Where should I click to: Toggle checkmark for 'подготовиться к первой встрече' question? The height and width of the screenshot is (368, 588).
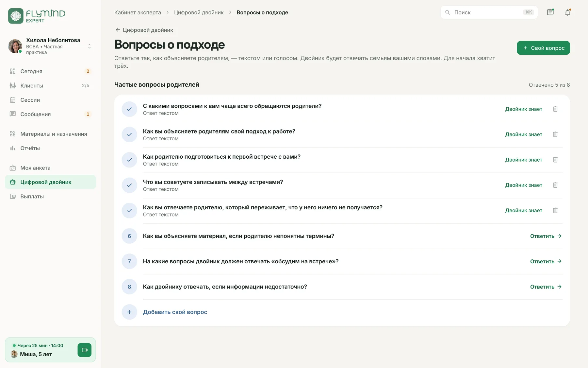[x=129, y=160]
